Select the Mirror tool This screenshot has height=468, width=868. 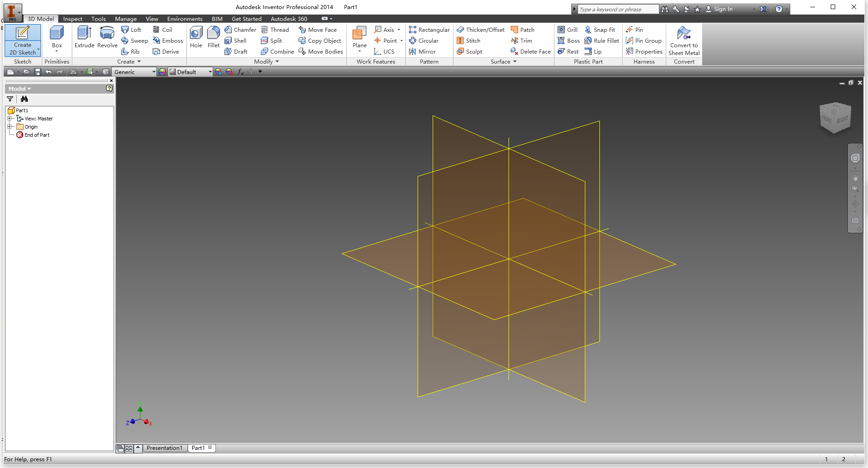[x=422, y=51]
